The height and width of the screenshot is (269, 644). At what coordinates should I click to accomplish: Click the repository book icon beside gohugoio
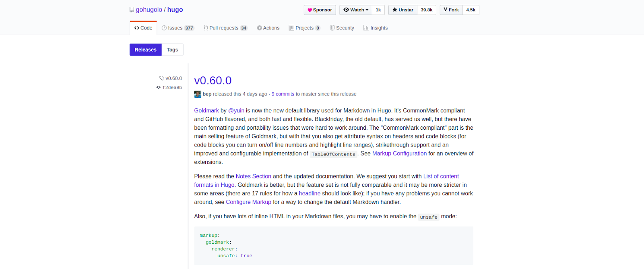[132, 10]
